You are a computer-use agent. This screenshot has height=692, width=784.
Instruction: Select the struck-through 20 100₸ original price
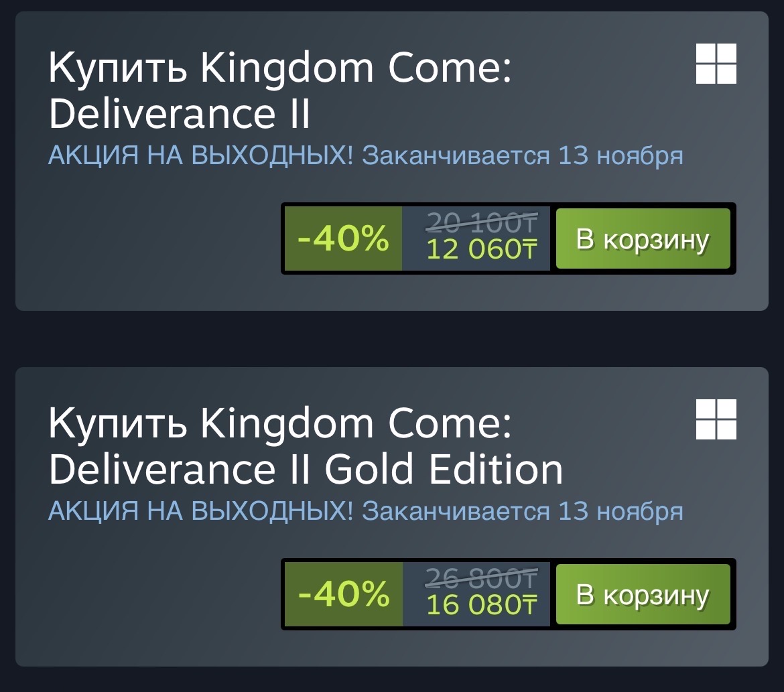(482, 222)
